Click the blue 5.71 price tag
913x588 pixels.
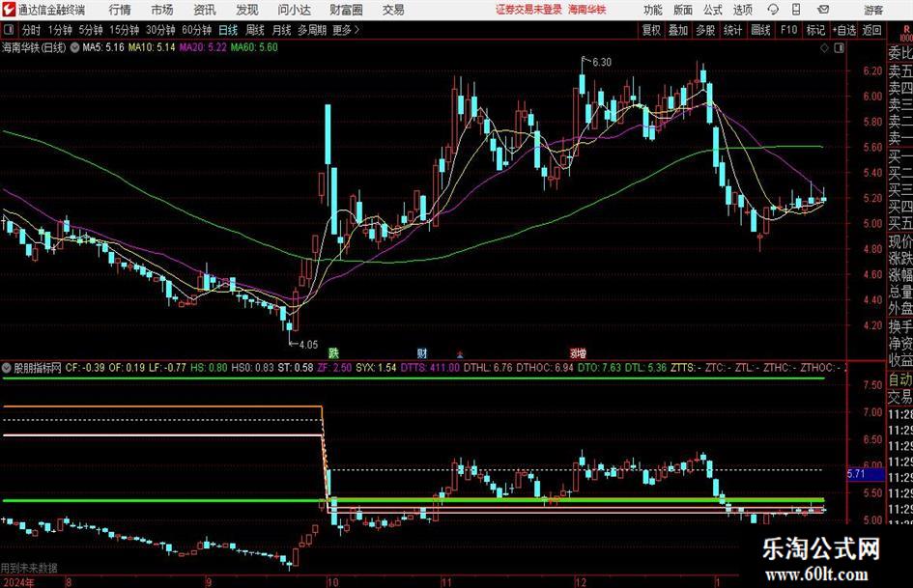[x=864, y=474]
